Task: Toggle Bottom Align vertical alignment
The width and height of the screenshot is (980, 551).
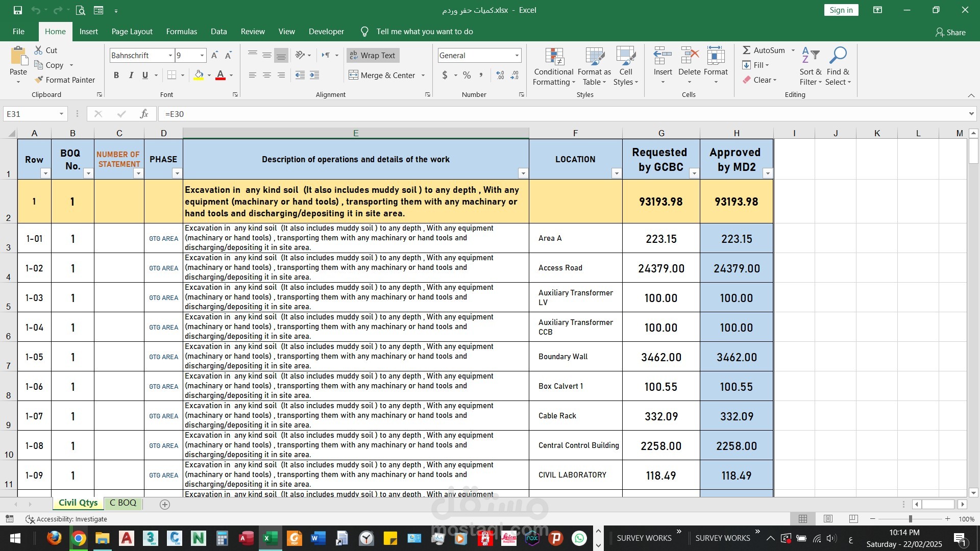Action: coord(281,55)
